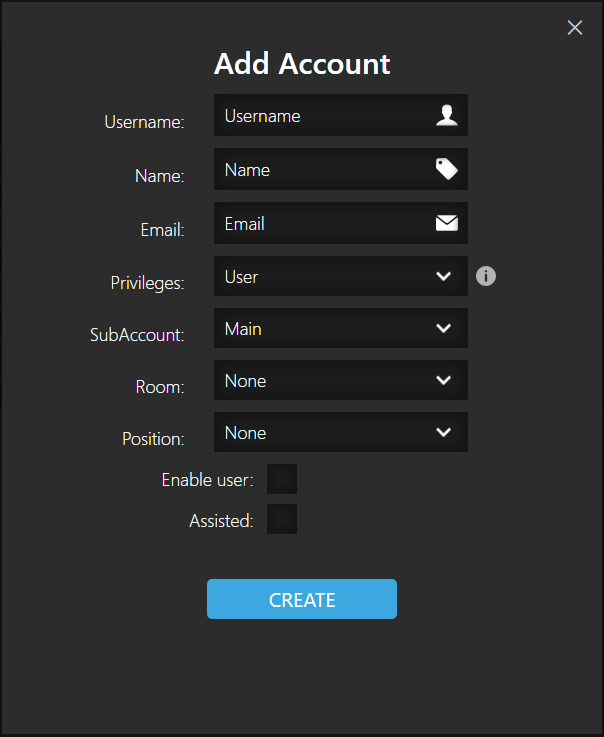The width and height of the screenshot is (604, 737).
Task: Click the CREATE button
Action: tap(302, 599)
